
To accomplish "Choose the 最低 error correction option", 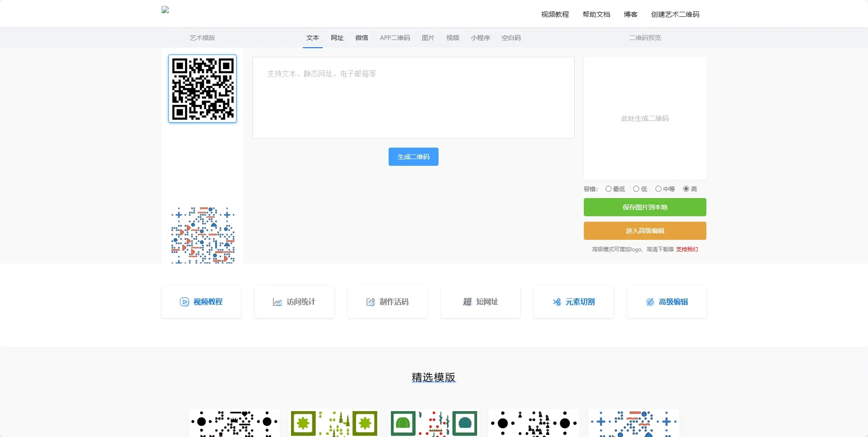I will click(x=608, y=189).
